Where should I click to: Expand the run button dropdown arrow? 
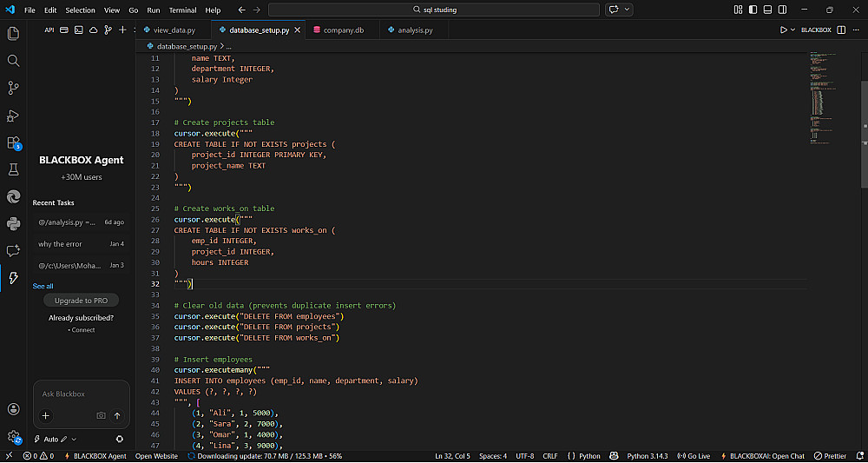point(792,30)
